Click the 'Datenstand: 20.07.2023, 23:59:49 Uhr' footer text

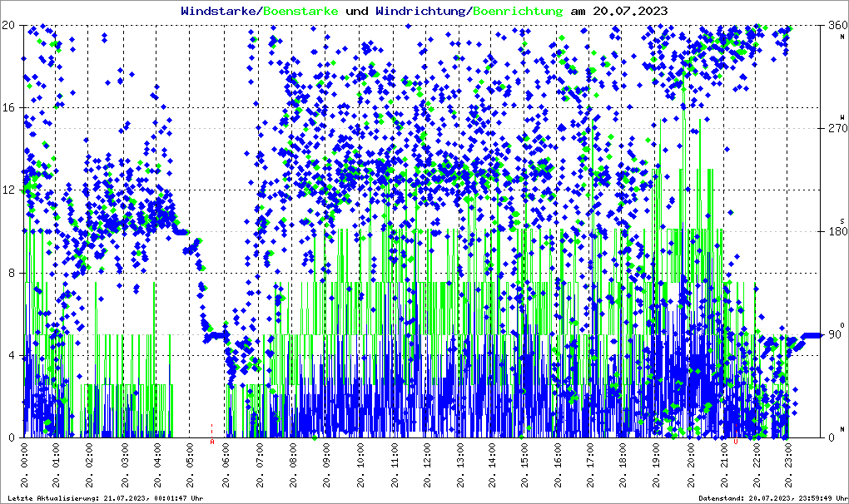(773, 498)
